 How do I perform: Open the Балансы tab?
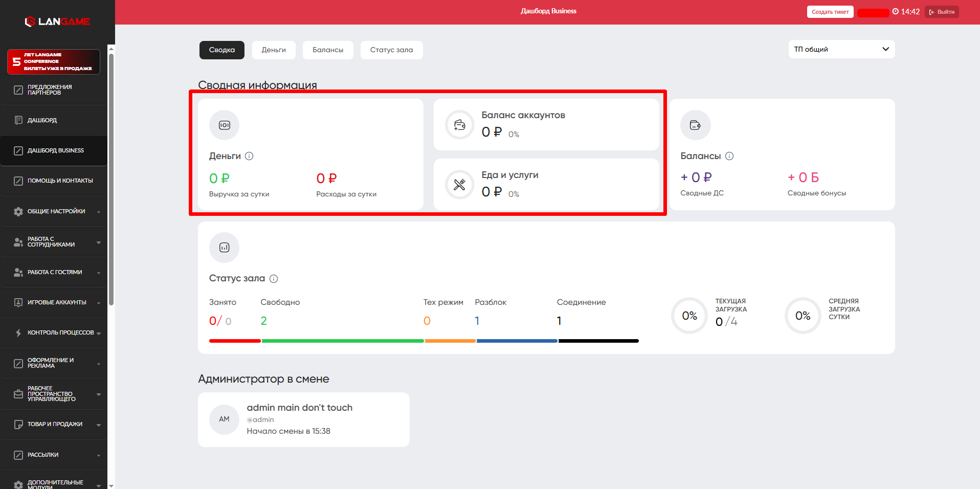point(328,50)
